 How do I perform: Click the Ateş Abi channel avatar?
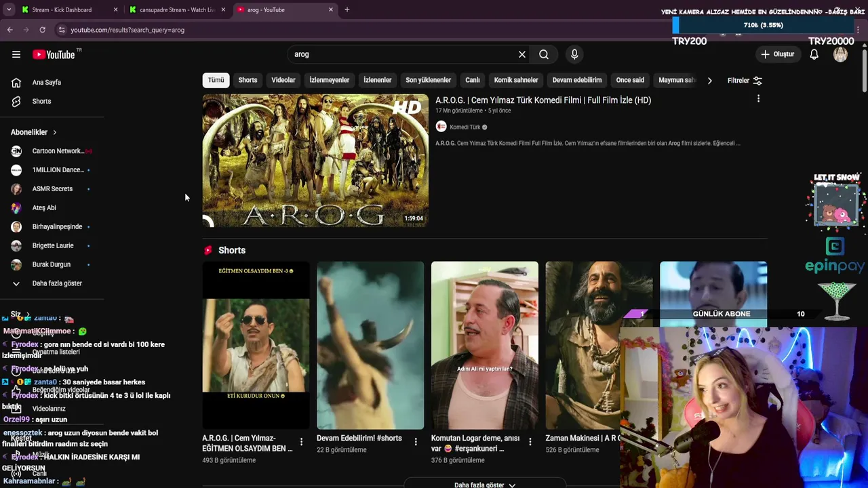16,208
